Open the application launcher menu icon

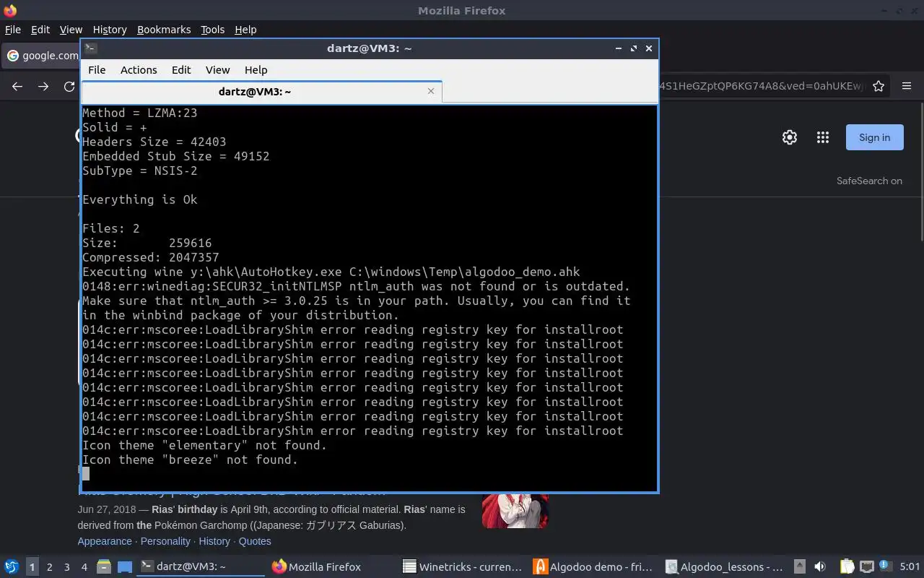pos(12,567)
